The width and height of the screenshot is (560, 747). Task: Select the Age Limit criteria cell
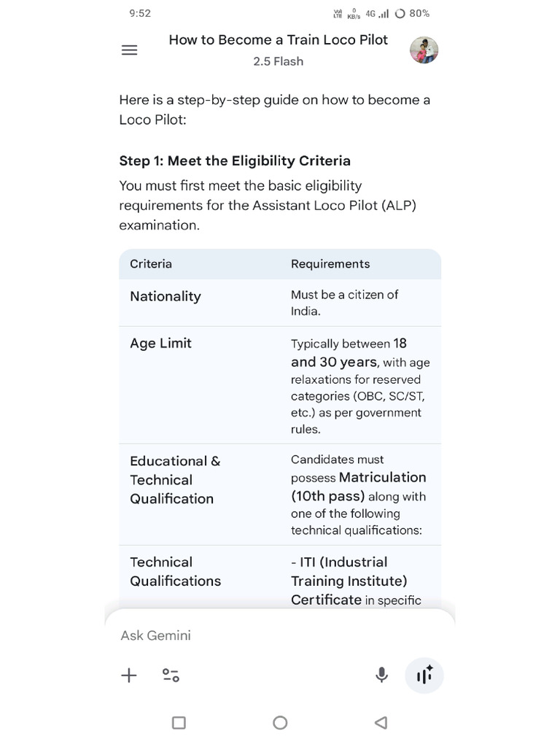coord(161,343)
